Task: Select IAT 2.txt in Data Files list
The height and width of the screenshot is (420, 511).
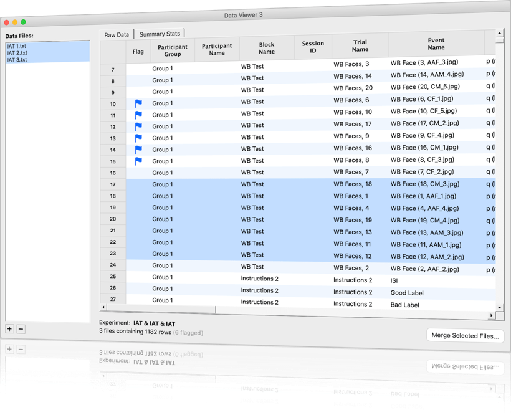Action: point(17,53)
